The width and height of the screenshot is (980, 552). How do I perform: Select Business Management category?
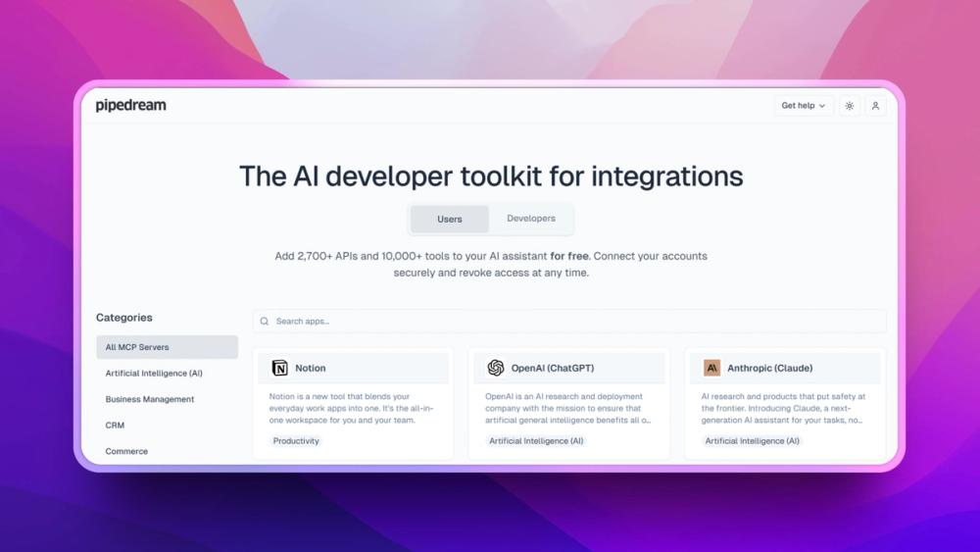coord(167,399)
